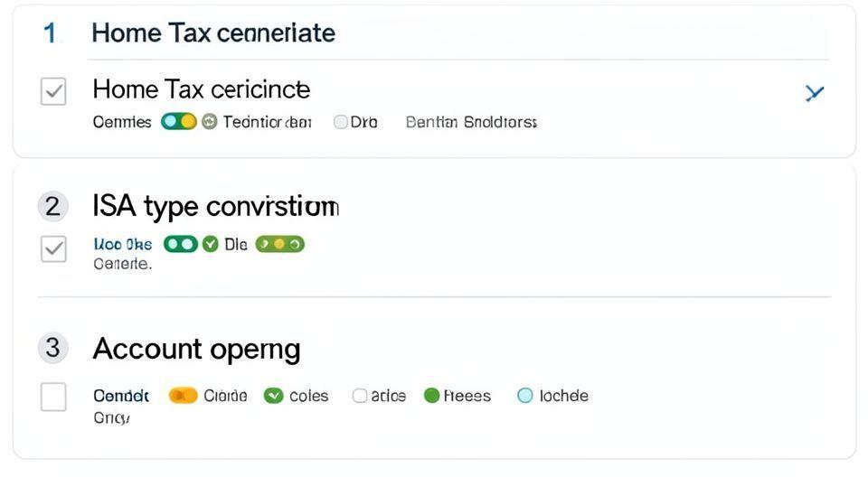
Task: Click the step 1 number
Action: tap(50, 33)
